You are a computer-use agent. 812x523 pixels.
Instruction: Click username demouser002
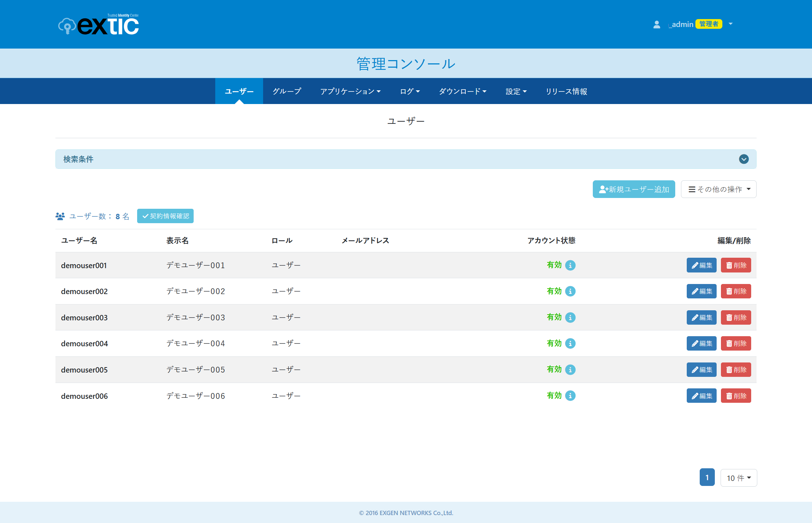click(84, 292)
